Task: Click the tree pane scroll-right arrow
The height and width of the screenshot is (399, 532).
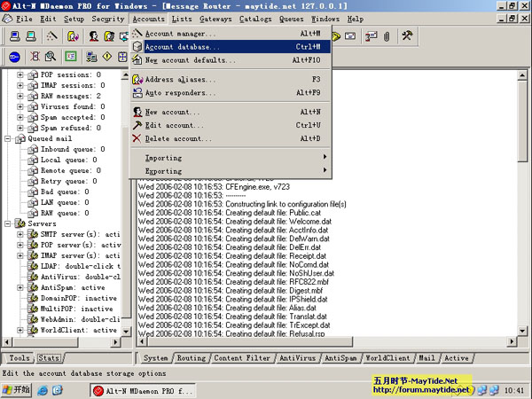Action: click(x=115, y=342)
